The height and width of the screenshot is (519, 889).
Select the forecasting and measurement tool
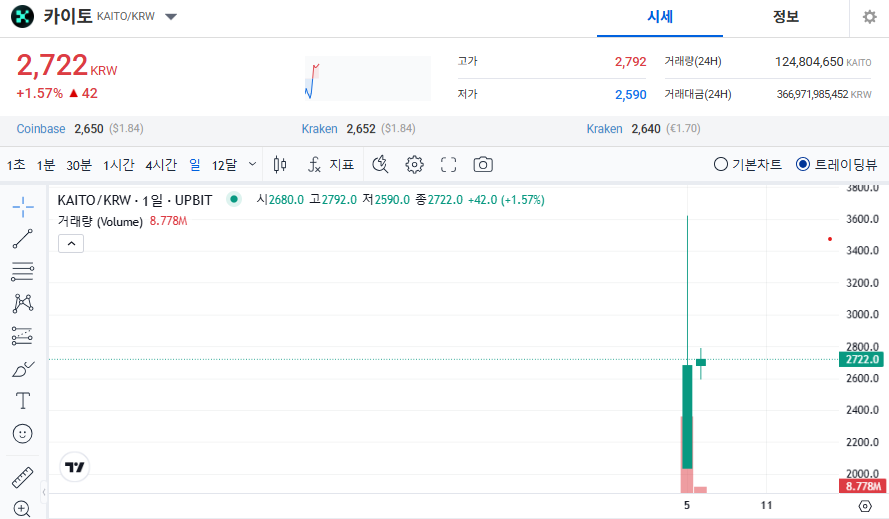[23, 336]
